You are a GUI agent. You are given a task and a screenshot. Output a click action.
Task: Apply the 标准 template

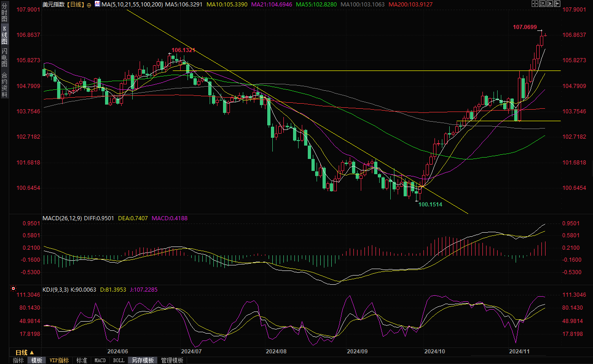(82, 360)
